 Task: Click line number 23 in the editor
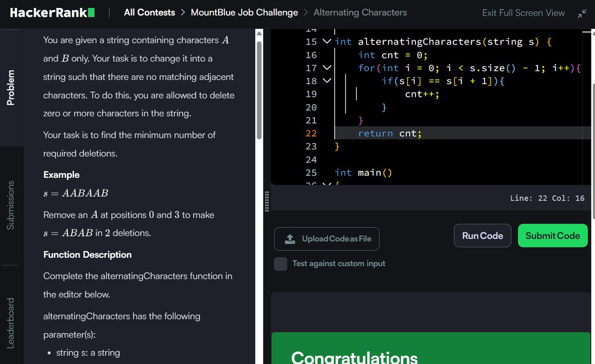311,146
